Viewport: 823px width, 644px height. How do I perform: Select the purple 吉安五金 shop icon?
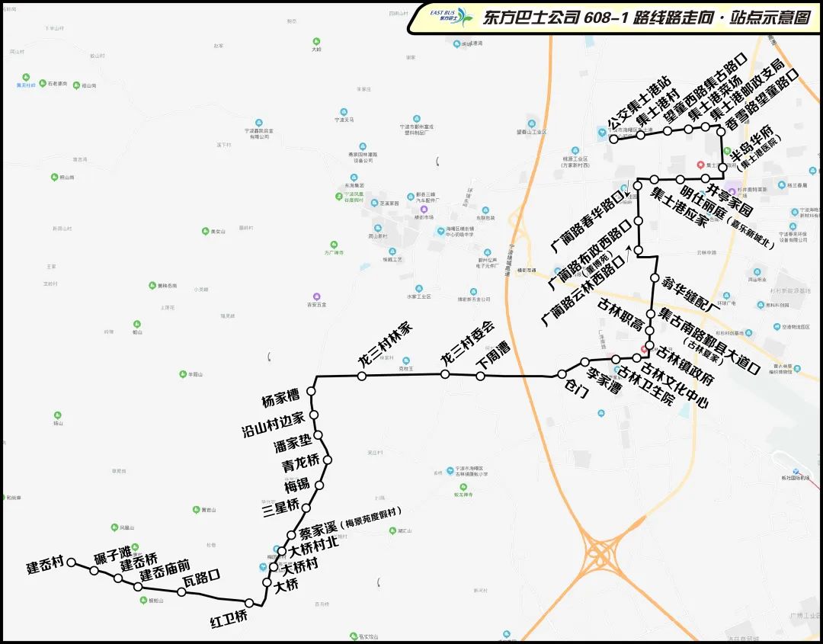point(317,296)
